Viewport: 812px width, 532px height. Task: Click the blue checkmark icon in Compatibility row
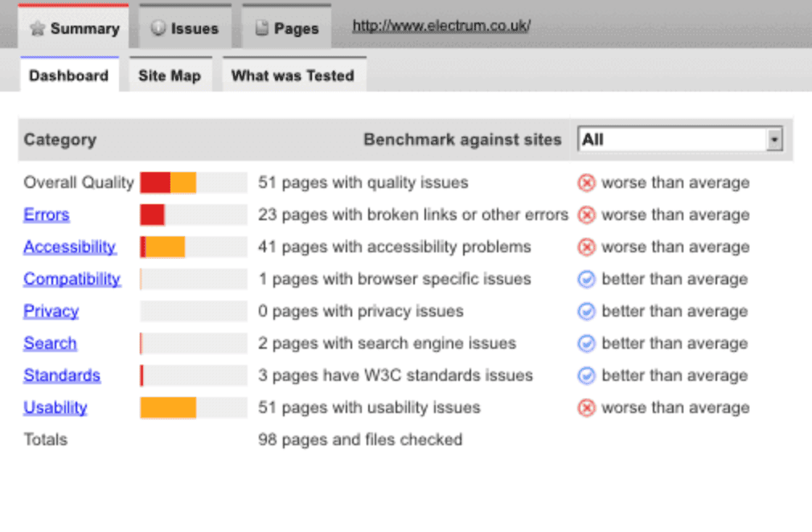586,280
